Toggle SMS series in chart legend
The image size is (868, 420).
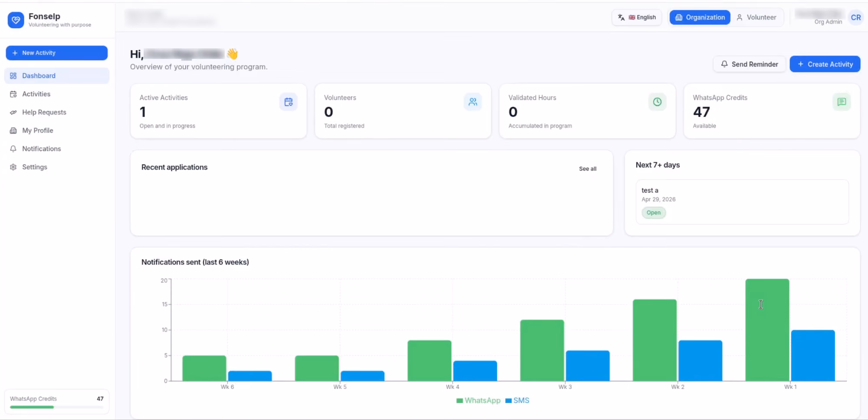517,400
